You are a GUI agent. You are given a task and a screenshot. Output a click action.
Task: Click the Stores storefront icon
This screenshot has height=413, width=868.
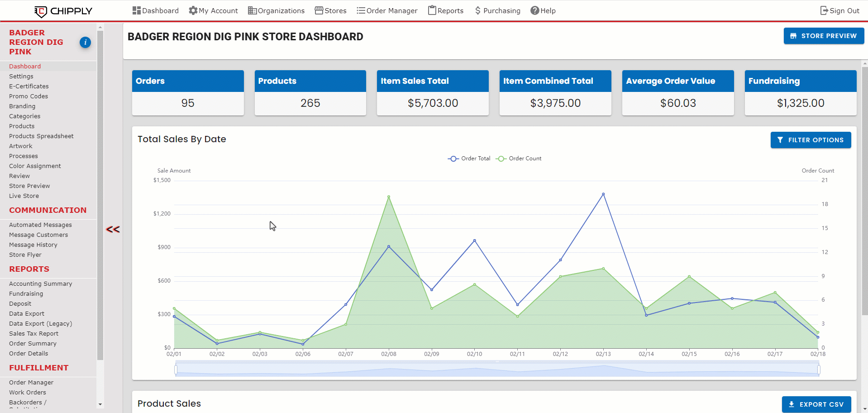coord(319,10)
